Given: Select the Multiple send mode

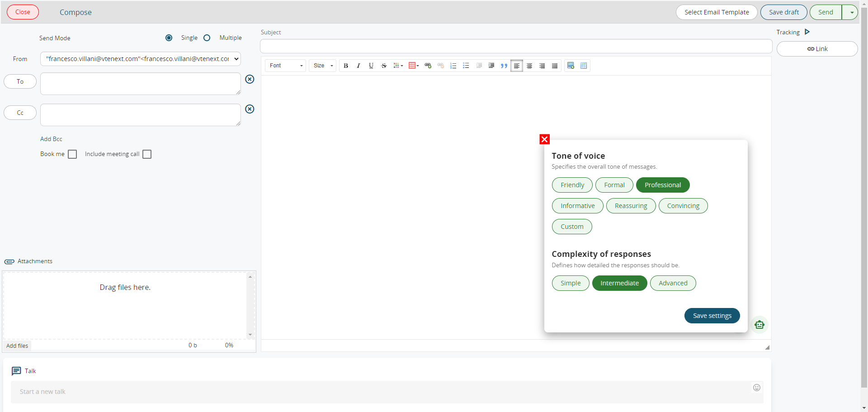Looking at the screenshot, I should click(207, 38).
